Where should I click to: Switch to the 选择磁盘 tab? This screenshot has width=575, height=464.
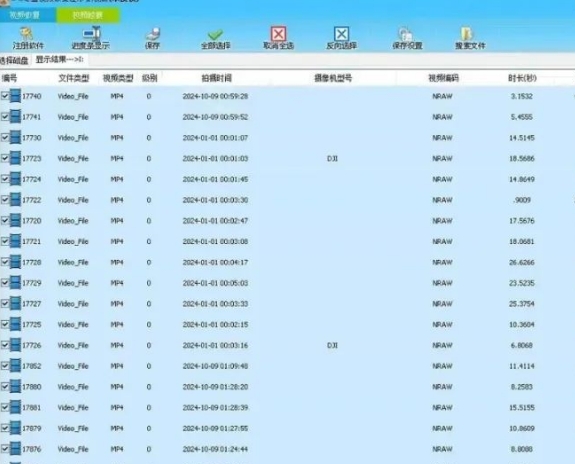(14, 60)
